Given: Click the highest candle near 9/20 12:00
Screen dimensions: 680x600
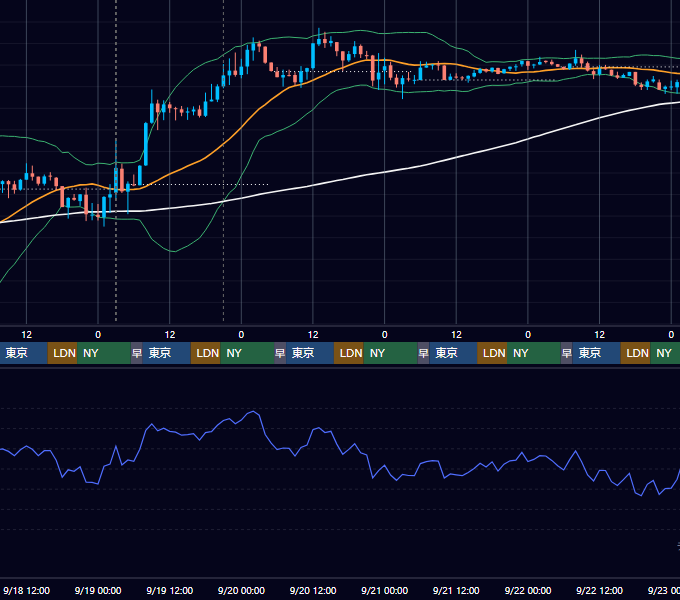Looking at the screenshot, I should 319,40.
